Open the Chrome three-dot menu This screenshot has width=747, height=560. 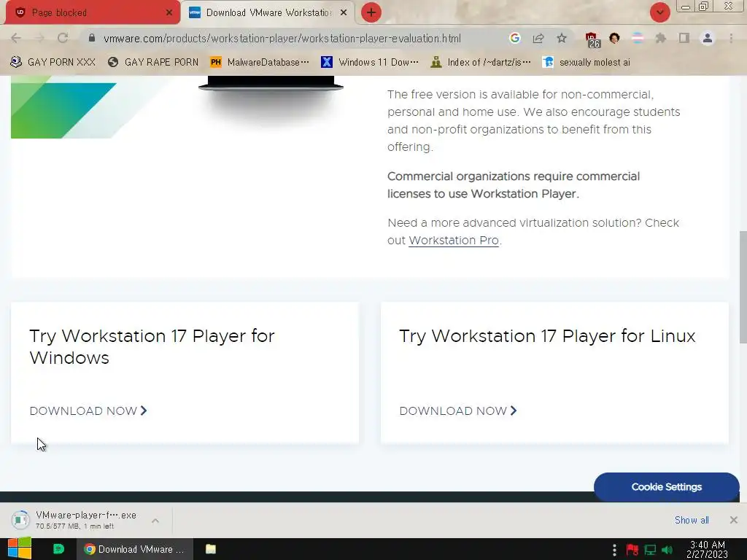pos(731,38)
